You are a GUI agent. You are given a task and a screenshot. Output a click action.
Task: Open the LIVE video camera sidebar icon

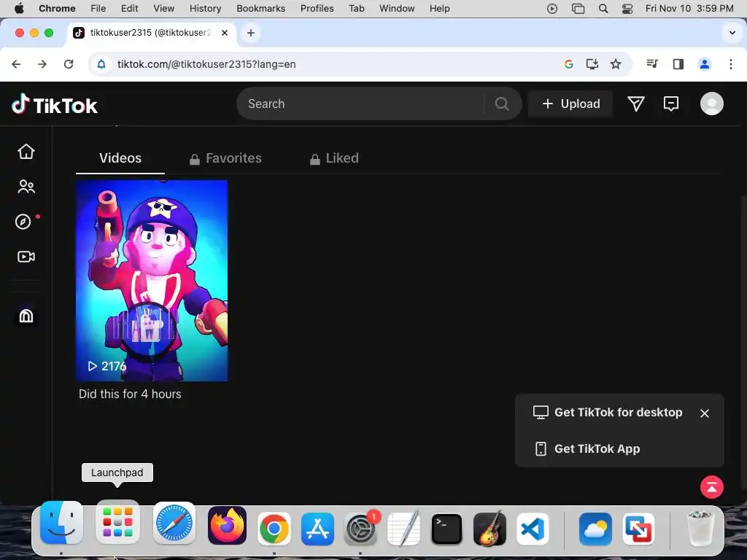(26, 257)
